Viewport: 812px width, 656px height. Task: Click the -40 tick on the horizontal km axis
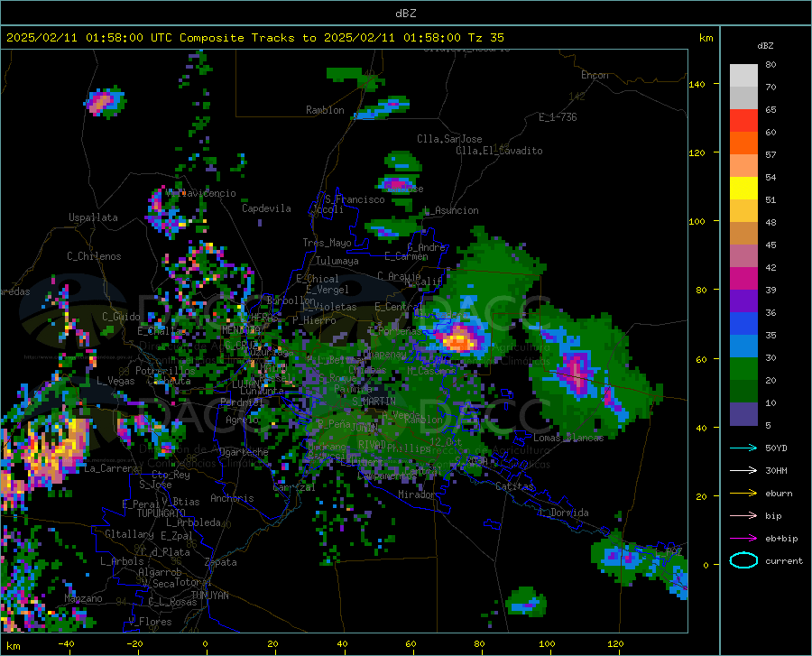(66, 644)
